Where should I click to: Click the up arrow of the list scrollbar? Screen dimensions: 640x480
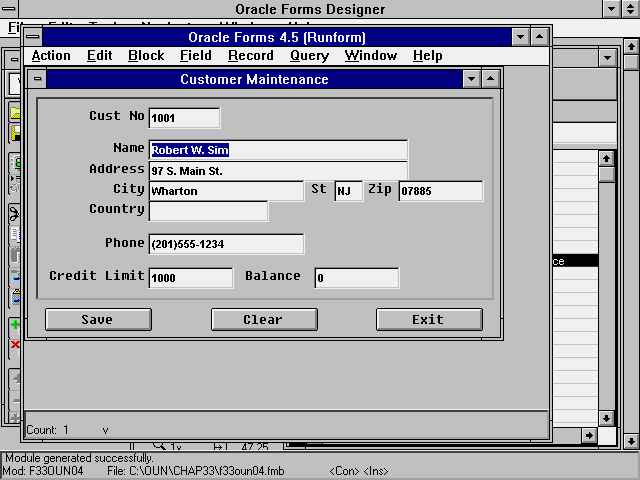tap(606, 158)
